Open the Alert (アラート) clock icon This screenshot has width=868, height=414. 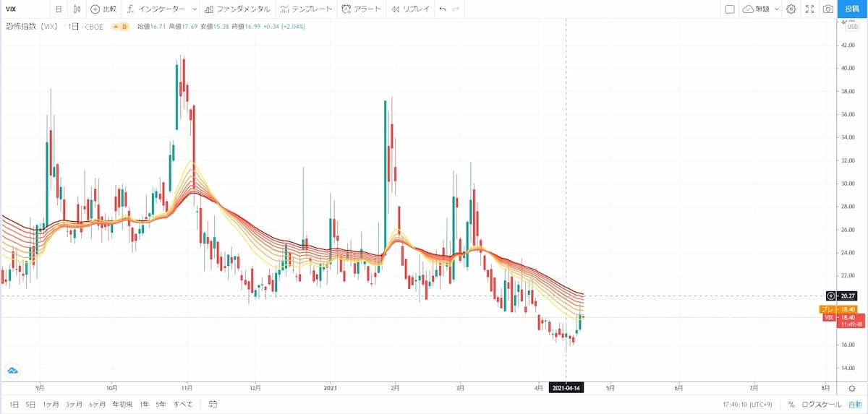coord(346,9)
